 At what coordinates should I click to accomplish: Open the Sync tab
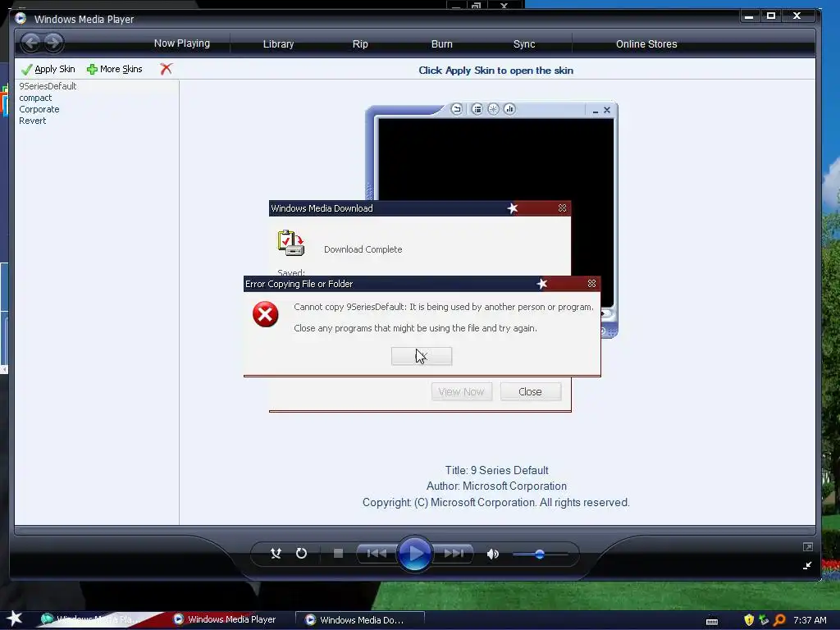click(x=524, y=44)
